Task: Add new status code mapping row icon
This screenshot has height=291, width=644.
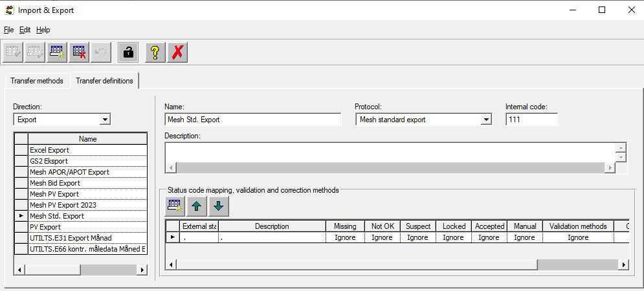Action: [x=175, y=206]
